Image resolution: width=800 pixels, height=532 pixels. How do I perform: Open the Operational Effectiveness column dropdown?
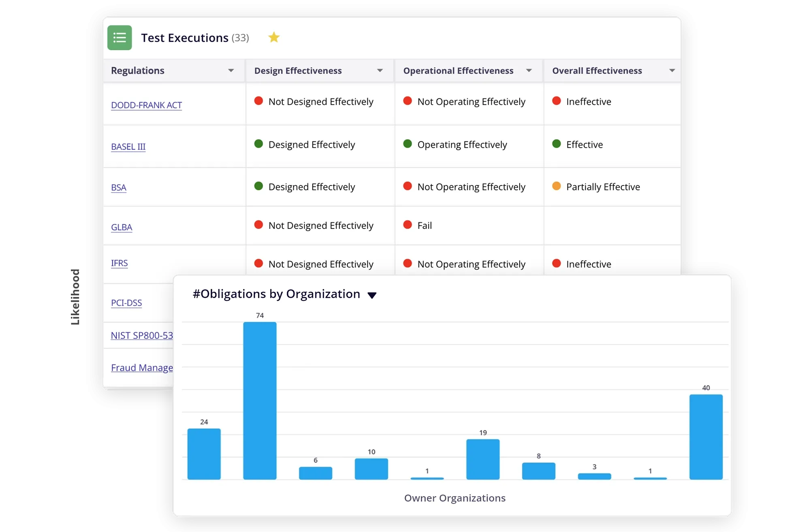pyautogui.click(x=529, y=71)
